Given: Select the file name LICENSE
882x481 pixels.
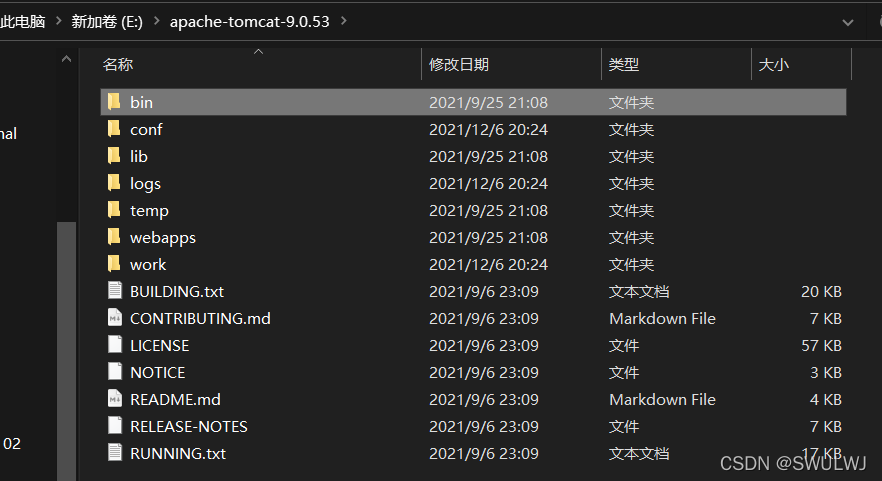Looking at the screenshot, I should [160, 345].
